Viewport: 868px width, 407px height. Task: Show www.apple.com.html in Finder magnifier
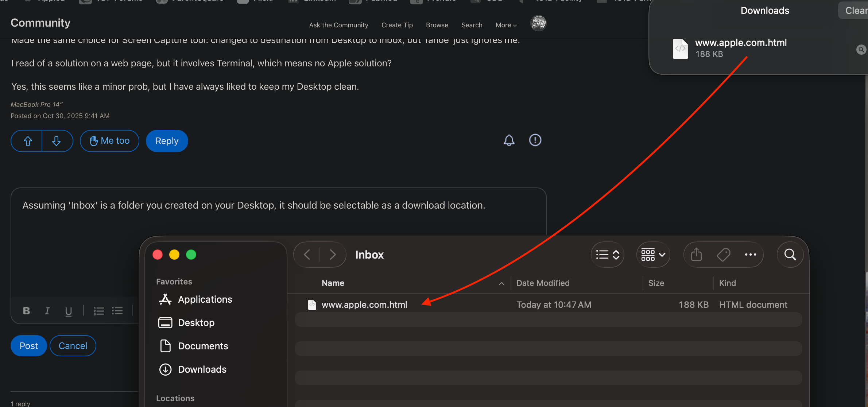click(861, 50)
